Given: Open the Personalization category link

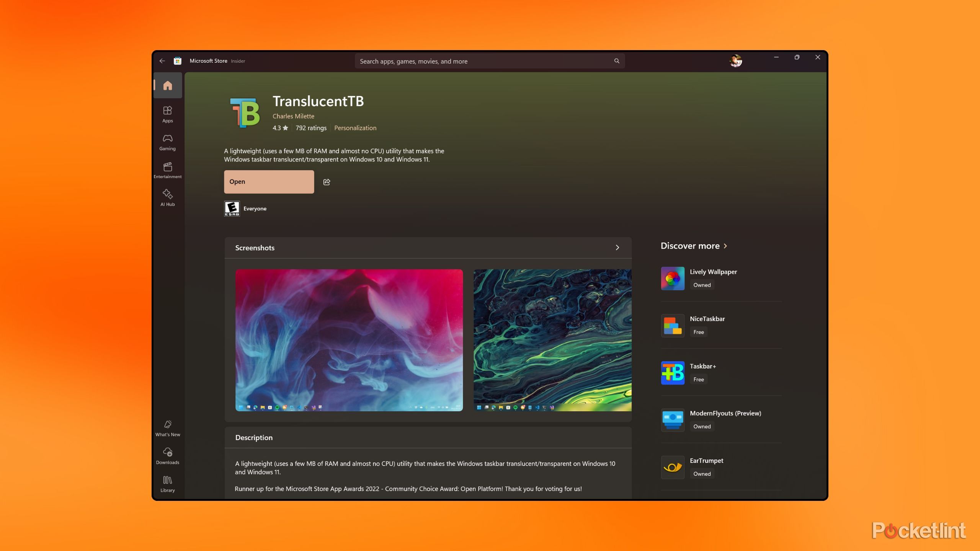Looking at the screenshot, I should (x=355, y=128).
